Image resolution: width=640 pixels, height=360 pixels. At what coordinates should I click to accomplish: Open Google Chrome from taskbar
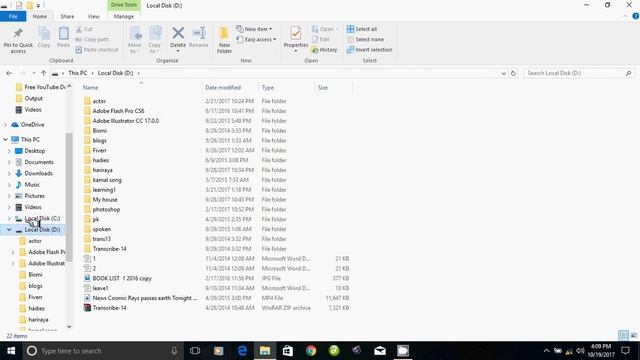click(x=311, y=351)
